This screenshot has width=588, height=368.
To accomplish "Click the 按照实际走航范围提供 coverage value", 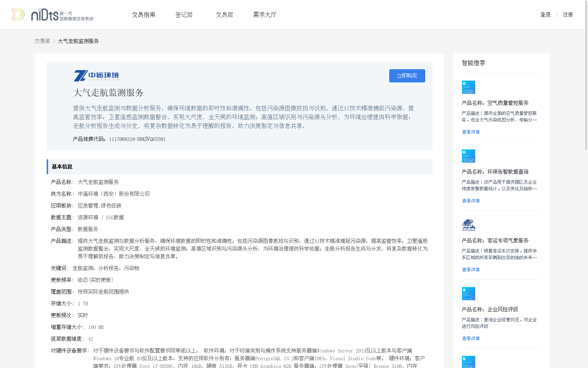I will (x=103, y=292).
